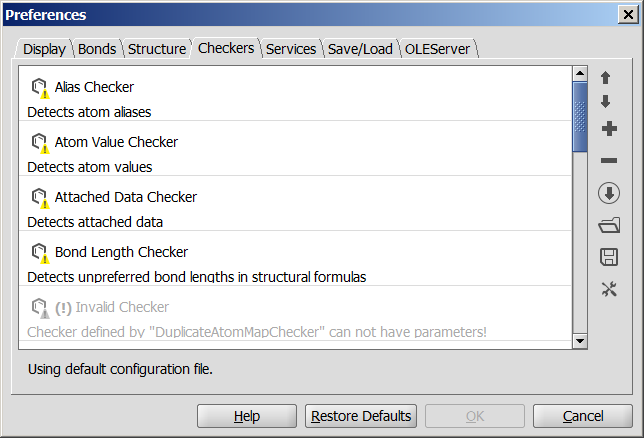Switch to the Display tab

(44, 49)
